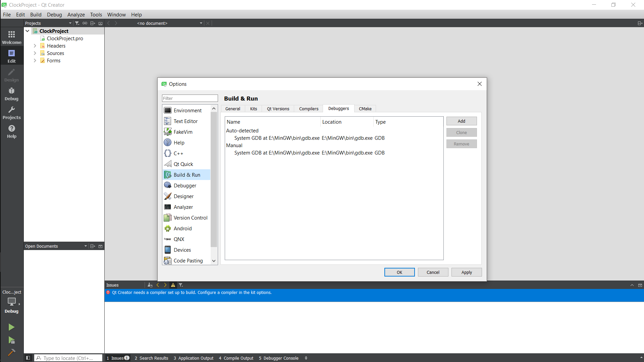Click the Type to locate field
The height and width of the screenshot is (362, 644).
pos(68,358)
